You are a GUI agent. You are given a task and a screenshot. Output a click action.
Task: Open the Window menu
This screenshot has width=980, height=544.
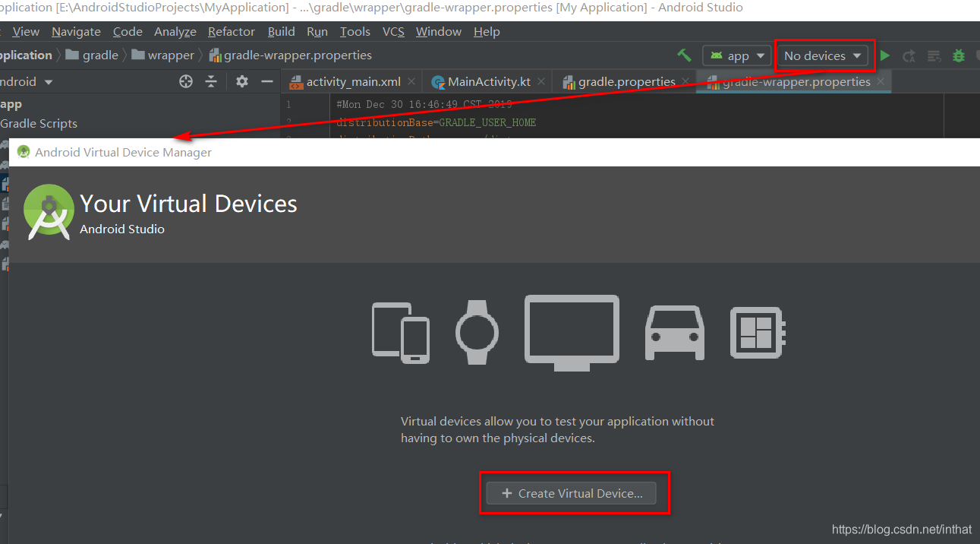[x=439, y=31]
